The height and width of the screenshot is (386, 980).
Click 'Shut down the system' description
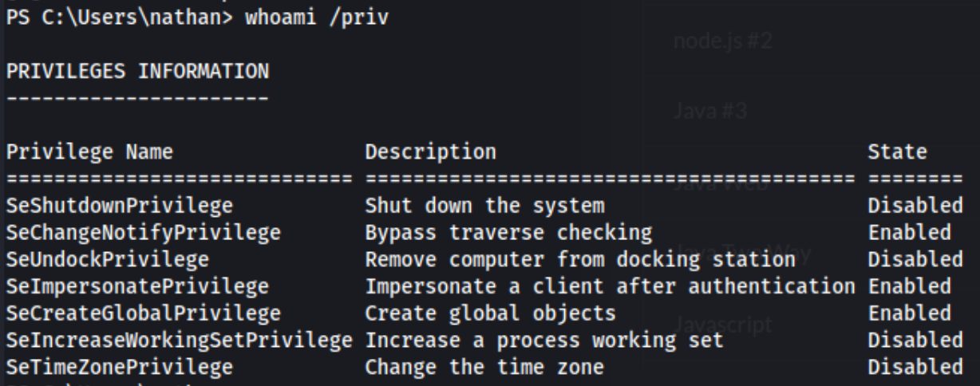(484, 206)
